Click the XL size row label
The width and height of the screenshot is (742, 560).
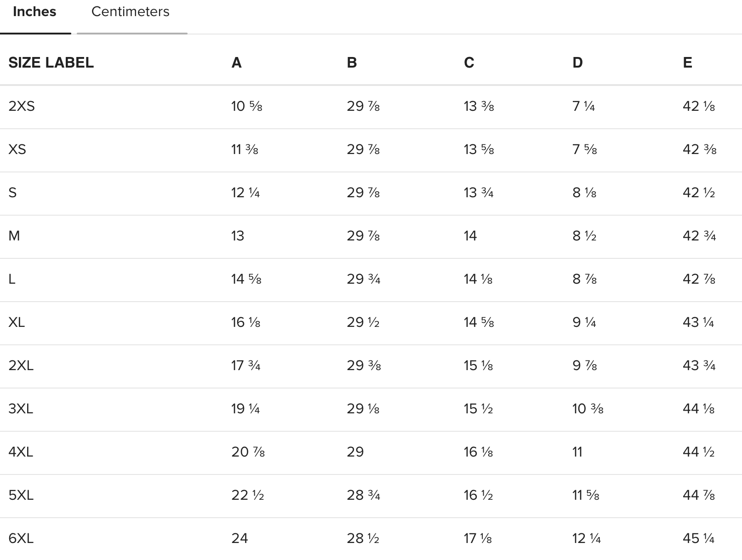(17, 322)
